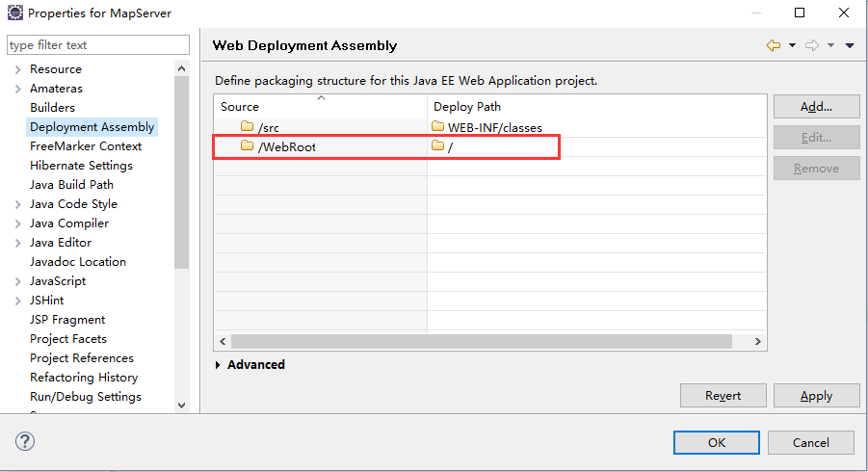Select Resource in the properties tree
Screen dimensions: 868x472
click(56, 69)
